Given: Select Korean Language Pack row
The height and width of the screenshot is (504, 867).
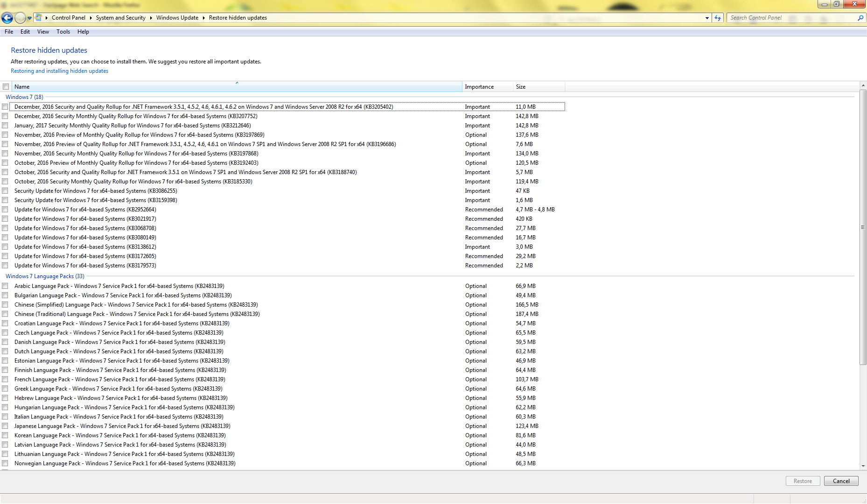Looking at the screenshot, I should click(283, 435).
